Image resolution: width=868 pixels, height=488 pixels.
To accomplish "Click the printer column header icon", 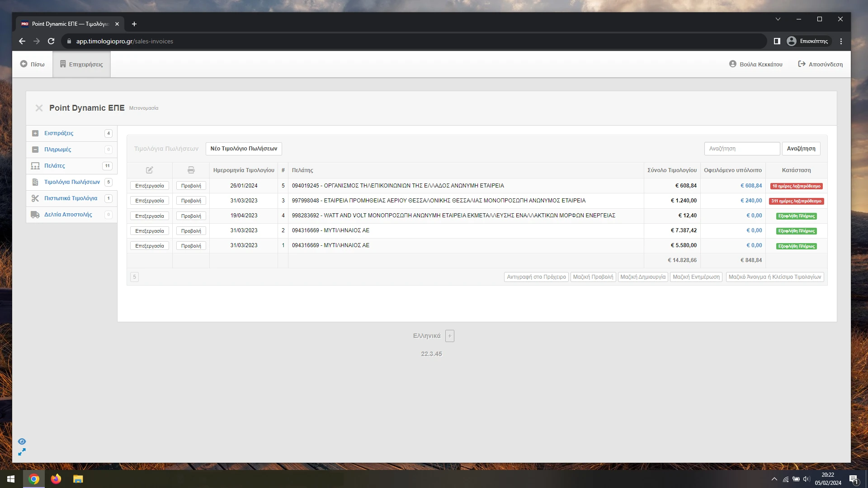I will [x=191, y=170].
